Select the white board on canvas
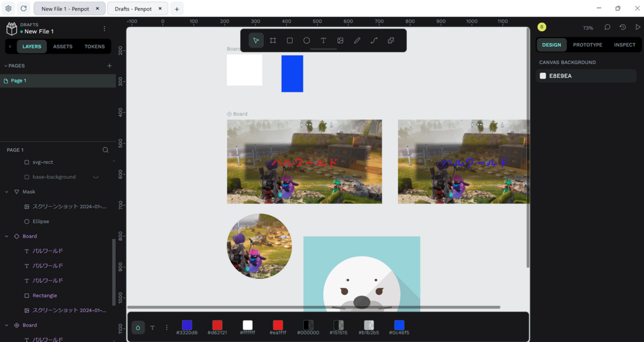Screen dimensions: 644x342 coord(245,70)
